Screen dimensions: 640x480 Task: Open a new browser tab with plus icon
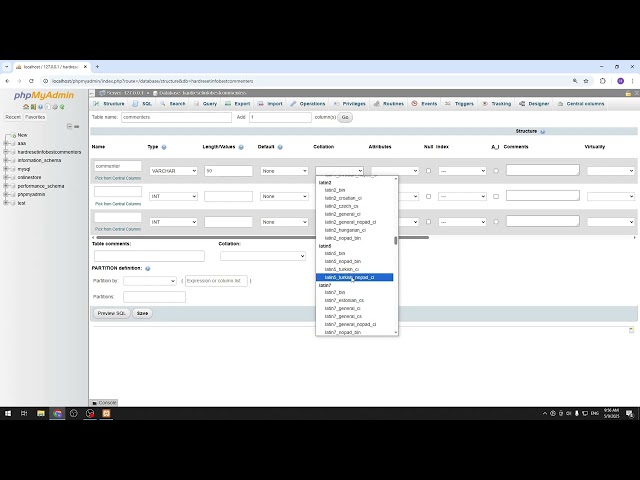[x=97, y=67]
